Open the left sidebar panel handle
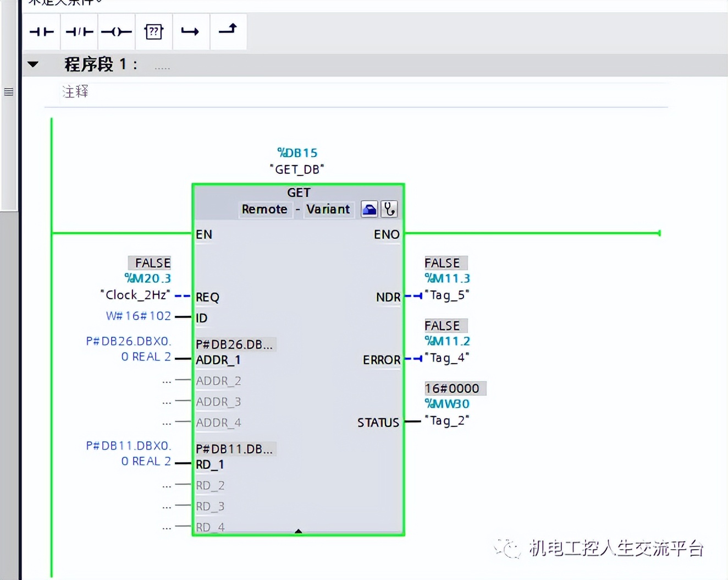Image resolution: width=728 pixels, height=580 pixels. [8, 92]
